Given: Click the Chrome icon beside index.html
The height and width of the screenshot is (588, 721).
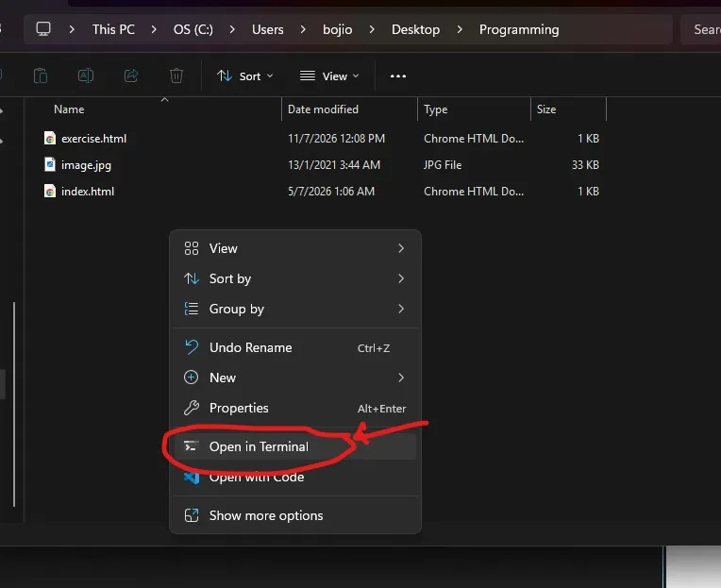Looking at the screenshot, I should pos(50,192).
